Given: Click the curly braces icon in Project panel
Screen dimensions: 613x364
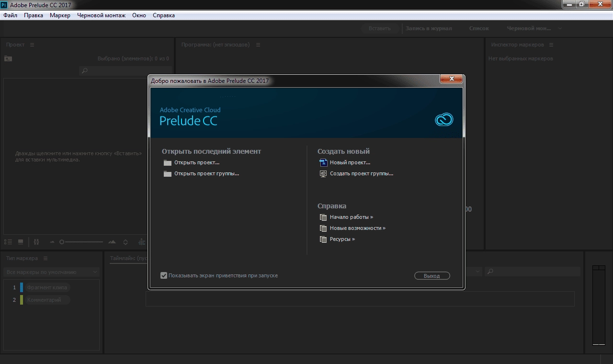Looking at the screenshot, I should pos(36,242).
